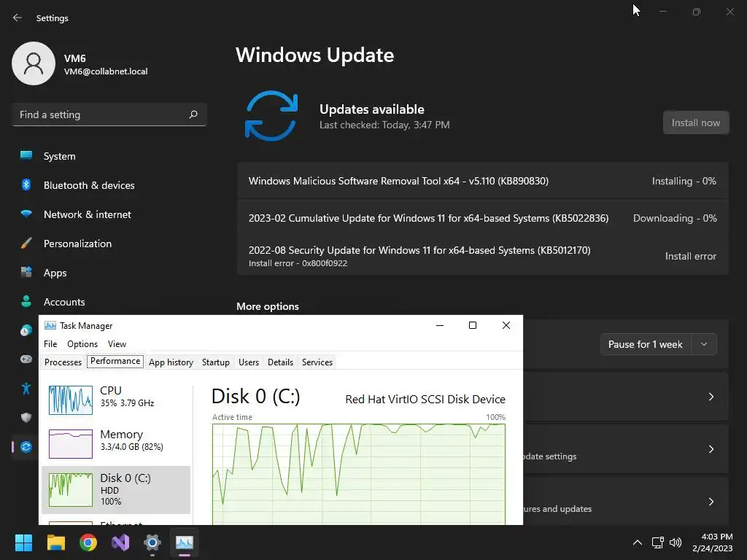Open the features and updates row chevron

coord(711,502)
